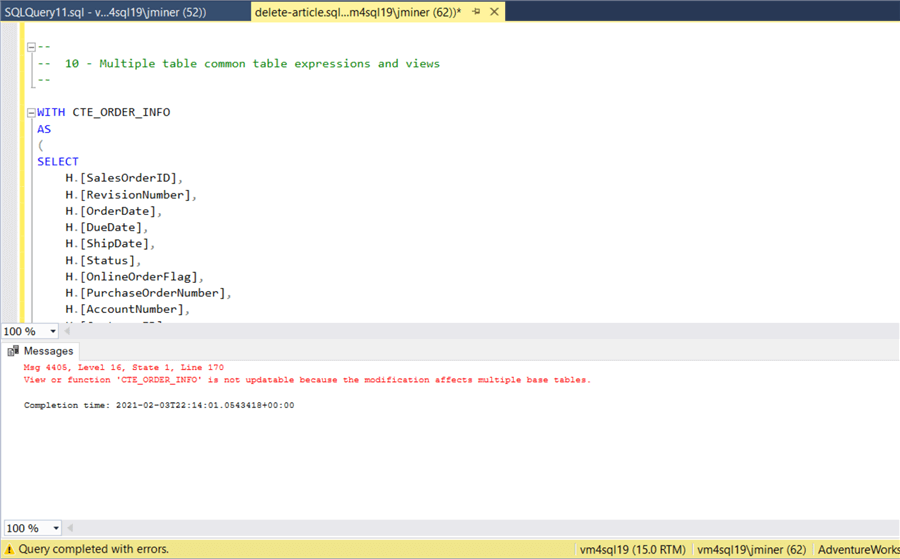The image size is (900, 559).
Task: Click the Msg 4405 error line
Action: click(123, 367)
